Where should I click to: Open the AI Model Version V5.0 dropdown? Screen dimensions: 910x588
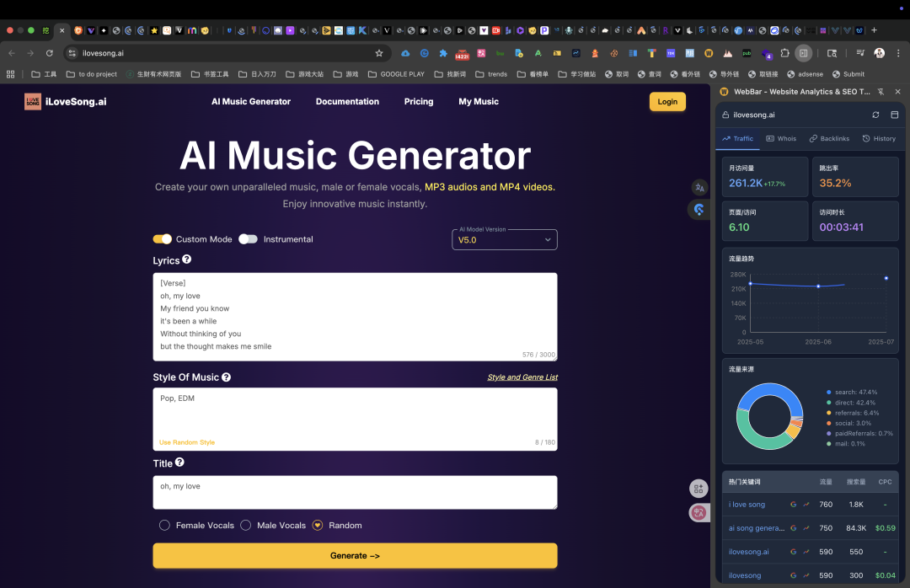(x=505, y=240)
